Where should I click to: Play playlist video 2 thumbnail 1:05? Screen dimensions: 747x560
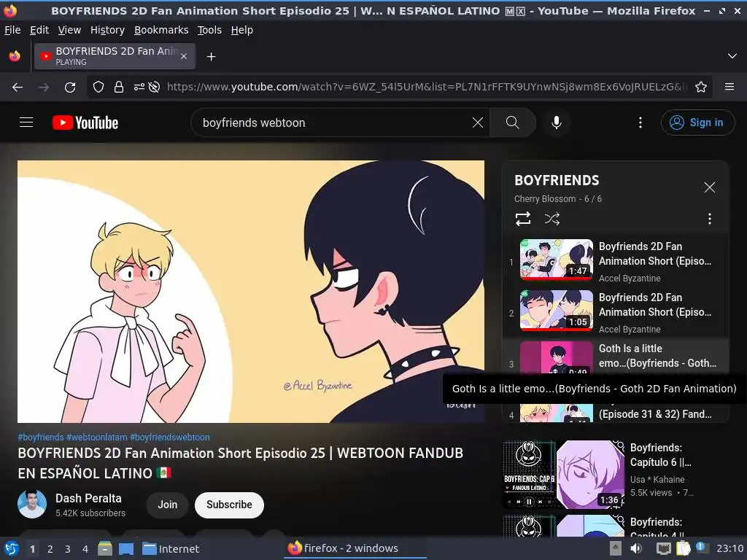(x=556, y=311)
